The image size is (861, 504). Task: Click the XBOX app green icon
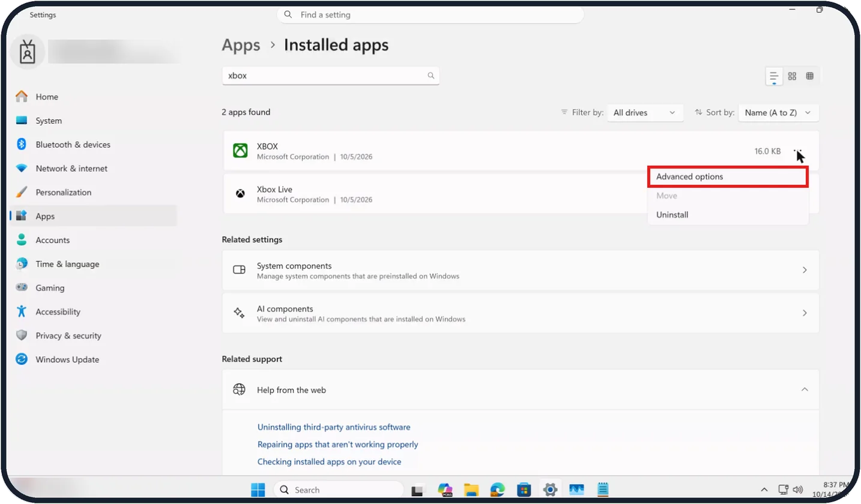[x=240, y=151]
